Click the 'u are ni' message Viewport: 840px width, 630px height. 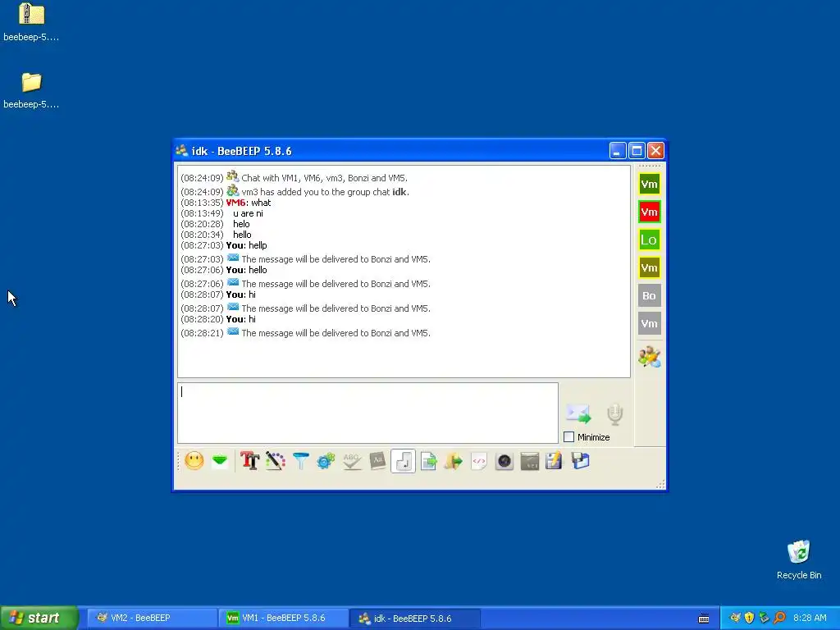248,213
